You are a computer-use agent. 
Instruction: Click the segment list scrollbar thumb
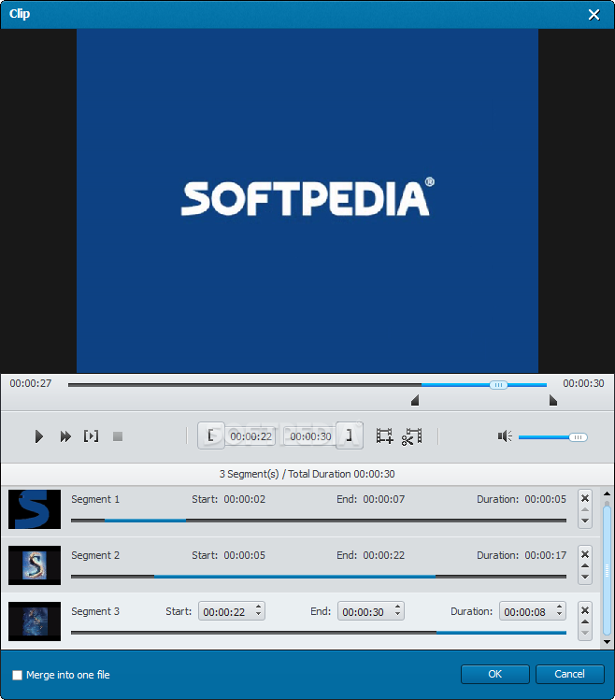607,570
